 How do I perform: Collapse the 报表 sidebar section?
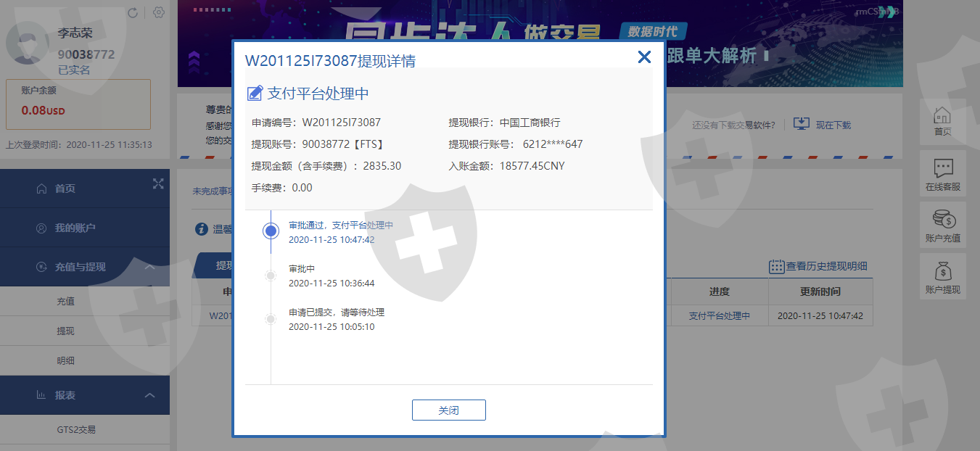pos(150,395)
